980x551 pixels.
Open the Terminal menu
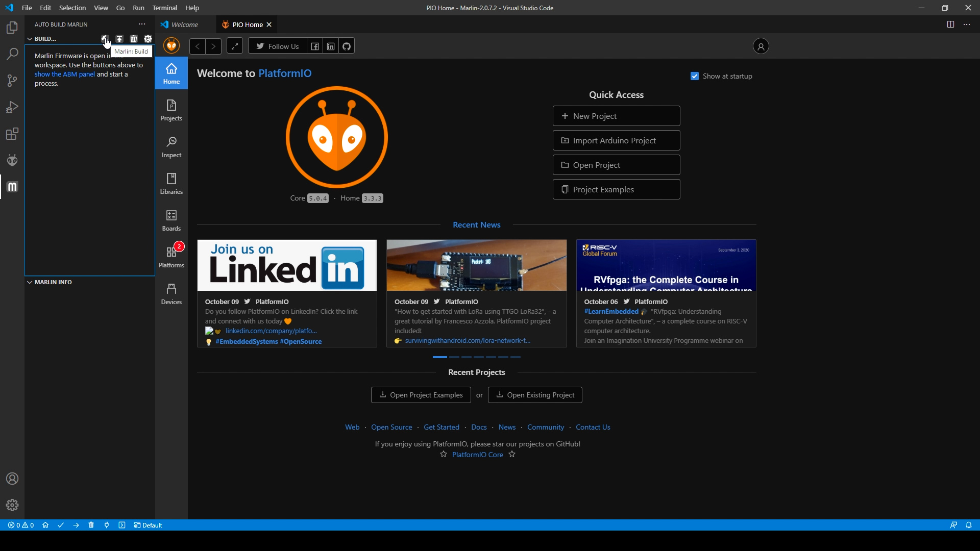[164, 8]
